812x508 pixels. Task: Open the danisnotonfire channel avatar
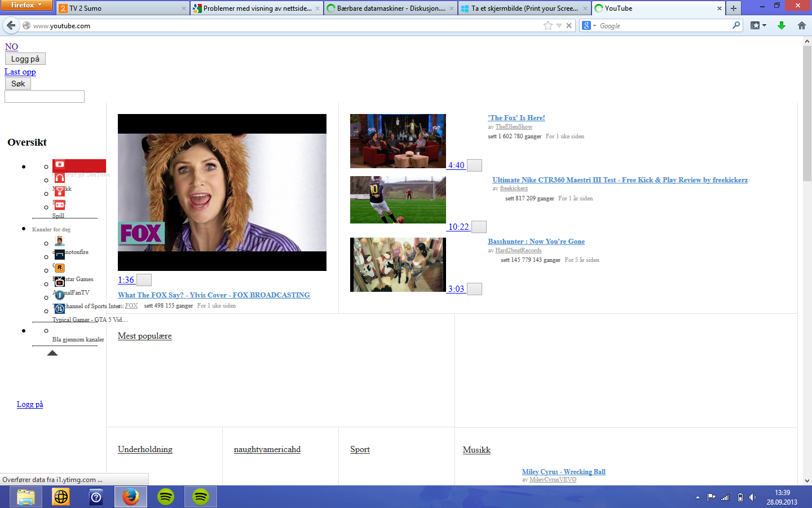pyautogui.click(x=60, y=242)
